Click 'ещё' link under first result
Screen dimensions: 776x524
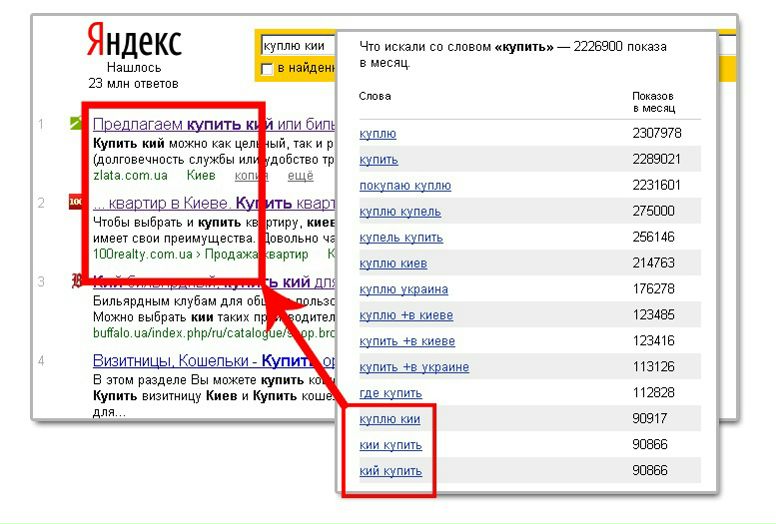point(300,175)
